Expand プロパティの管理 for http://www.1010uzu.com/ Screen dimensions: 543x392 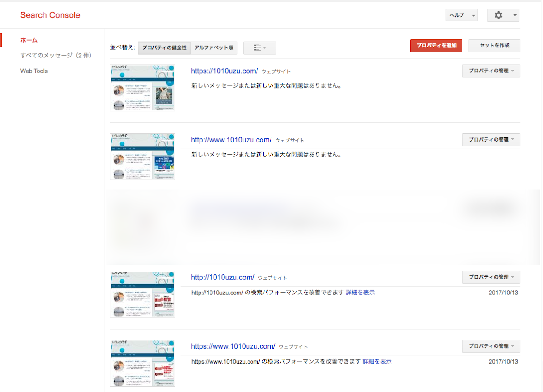[491, 140]
